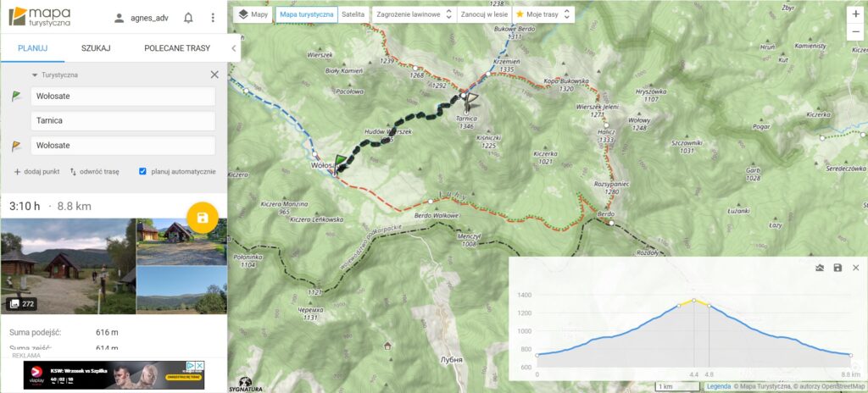This screenshot has width=868, height=393.
Task: Zoom in the map with plus
Action: click(856, 15)
